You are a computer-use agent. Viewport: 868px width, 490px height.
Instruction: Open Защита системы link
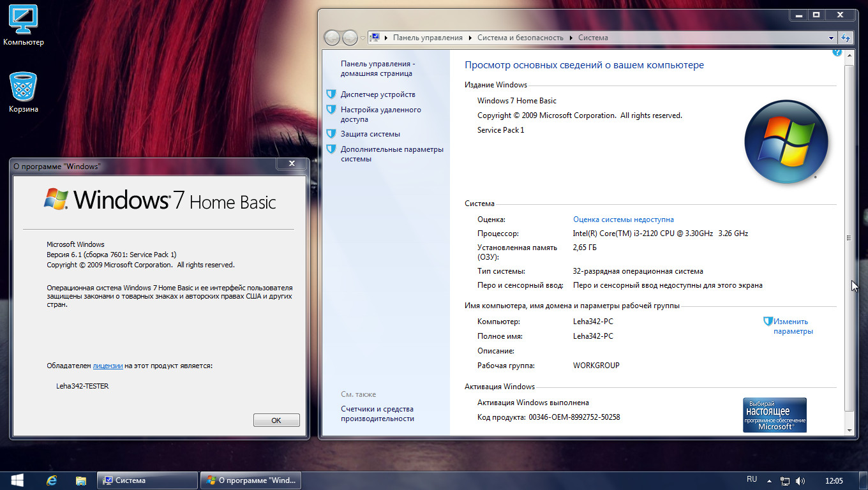coord(370,134)
